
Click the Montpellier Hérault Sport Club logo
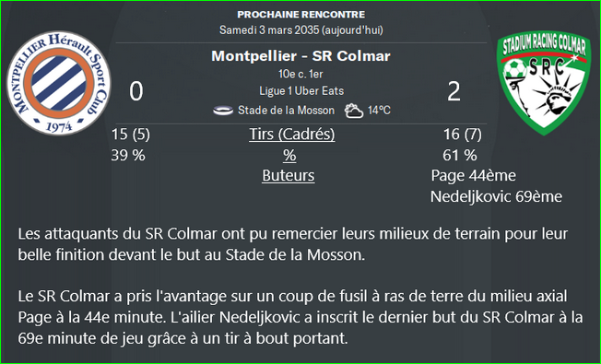[x=59, y=83]
